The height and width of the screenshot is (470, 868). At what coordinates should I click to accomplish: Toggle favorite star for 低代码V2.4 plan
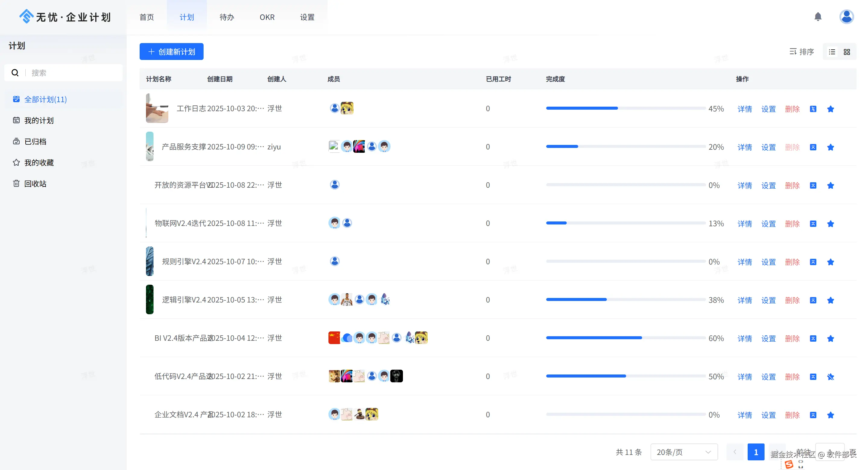click(x=831, y=377)
